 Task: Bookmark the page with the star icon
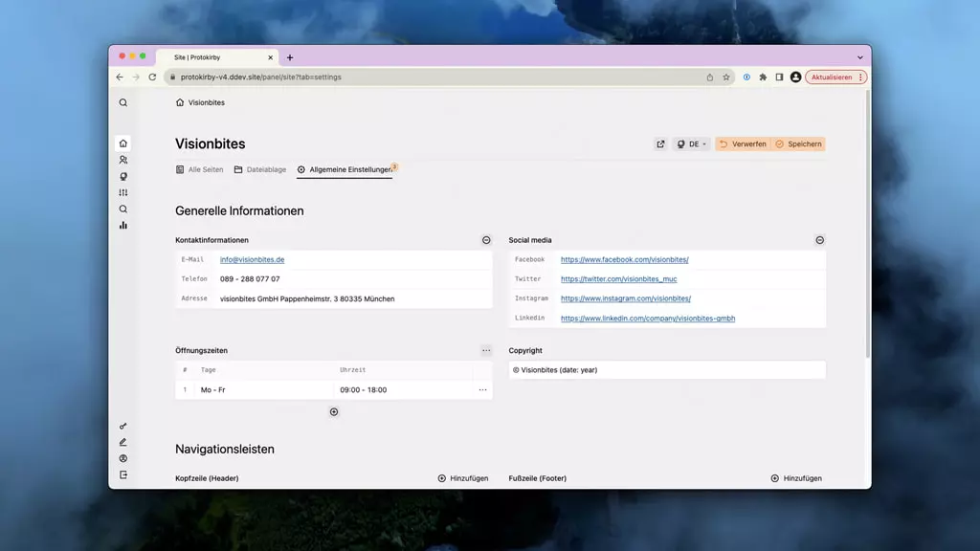pos(726,77)
